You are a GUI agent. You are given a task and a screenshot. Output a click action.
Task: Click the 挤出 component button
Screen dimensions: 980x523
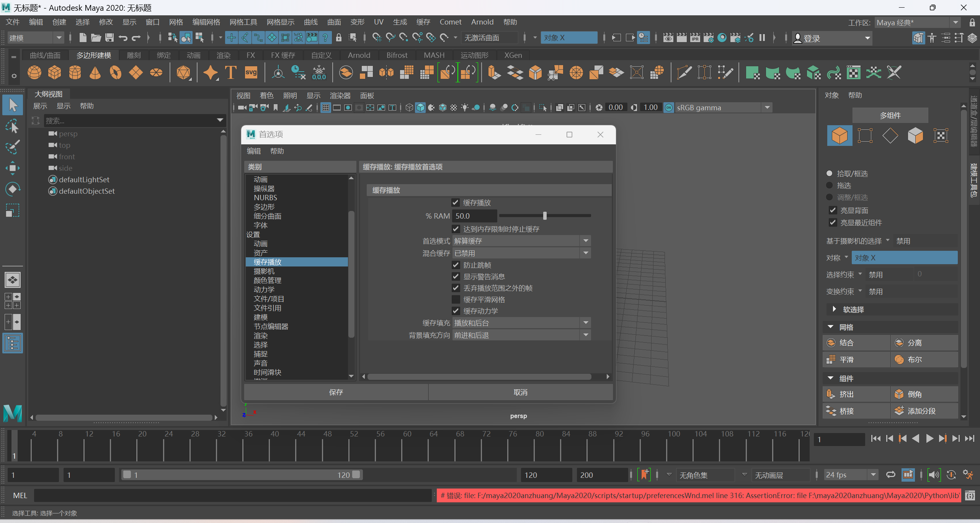[x=856, y=394]
